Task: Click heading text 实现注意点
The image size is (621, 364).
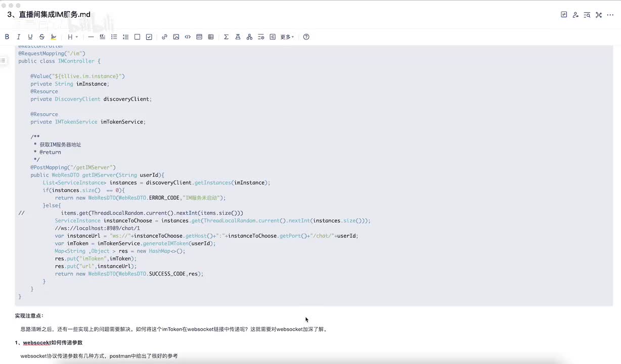Action: 29,316
